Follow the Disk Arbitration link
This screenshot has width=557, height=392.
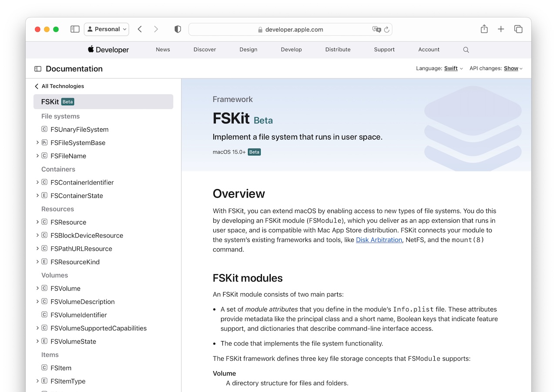click(x=379, y=240)
